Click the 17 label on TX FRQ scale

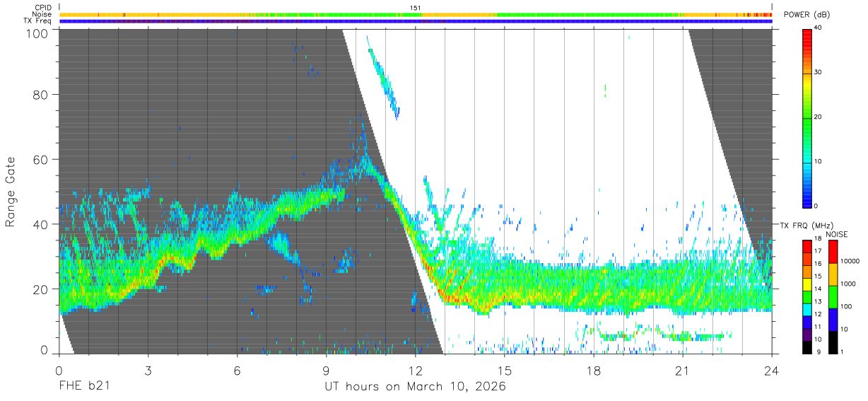point(818,251)
